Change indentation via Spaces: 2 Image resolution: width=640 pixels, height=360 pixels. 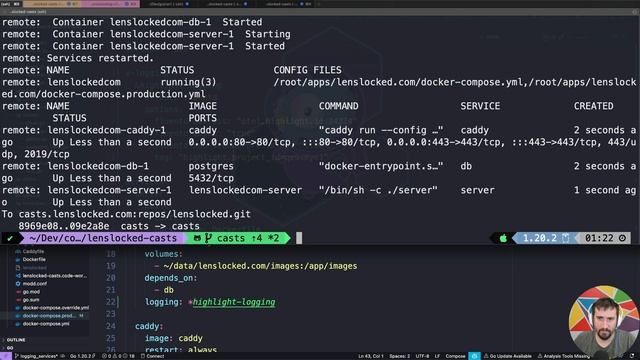(399, 356)
